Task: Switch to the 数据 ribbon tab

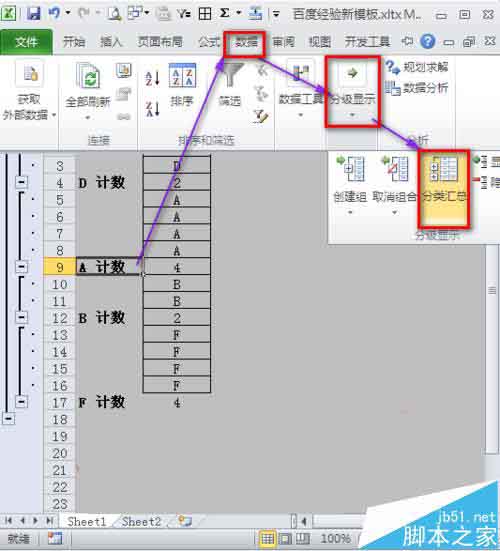Action: coord(246,42)
